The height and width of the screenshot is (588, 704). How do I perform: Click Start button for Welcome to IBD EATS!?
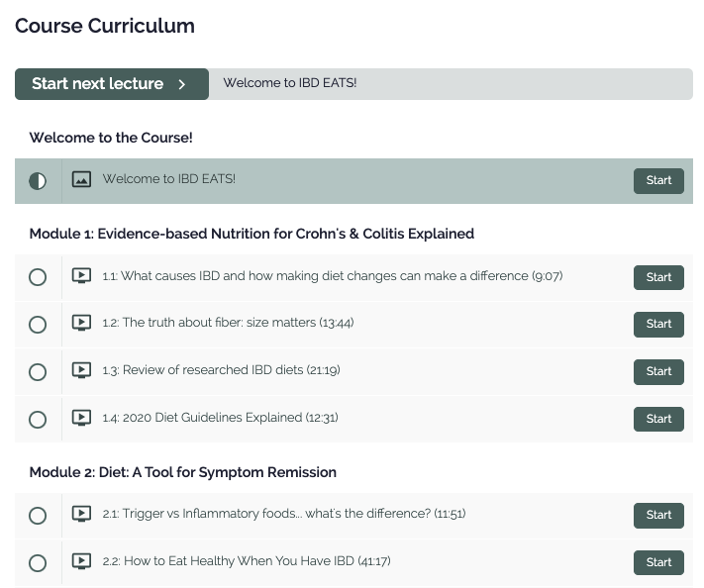pyautogui.click(x=658, y=181)
